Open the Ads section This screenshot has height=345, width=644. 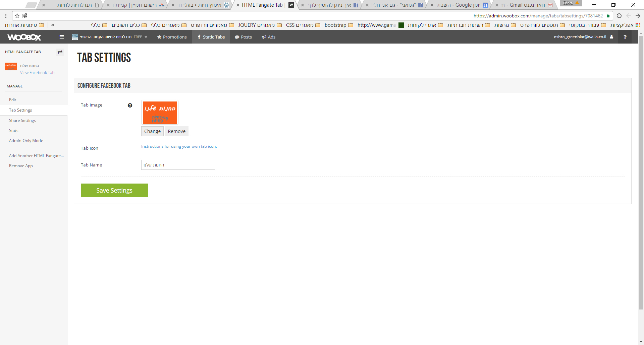click(x=269, y=37)
